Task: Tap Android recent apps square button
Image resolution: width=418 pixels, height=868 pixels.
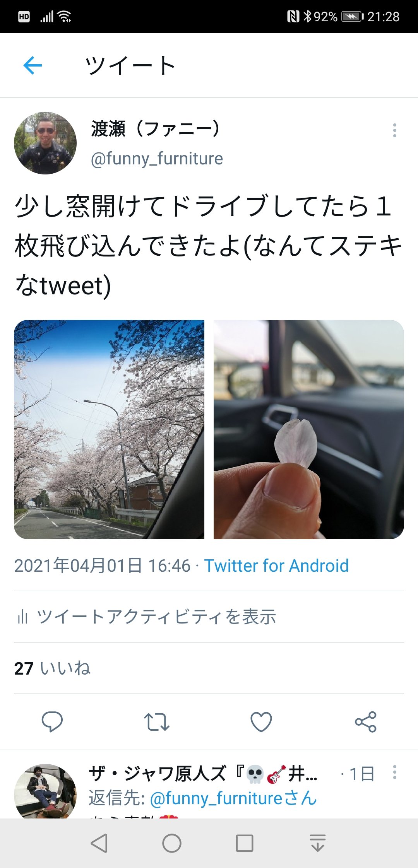Action: [245, 843]
